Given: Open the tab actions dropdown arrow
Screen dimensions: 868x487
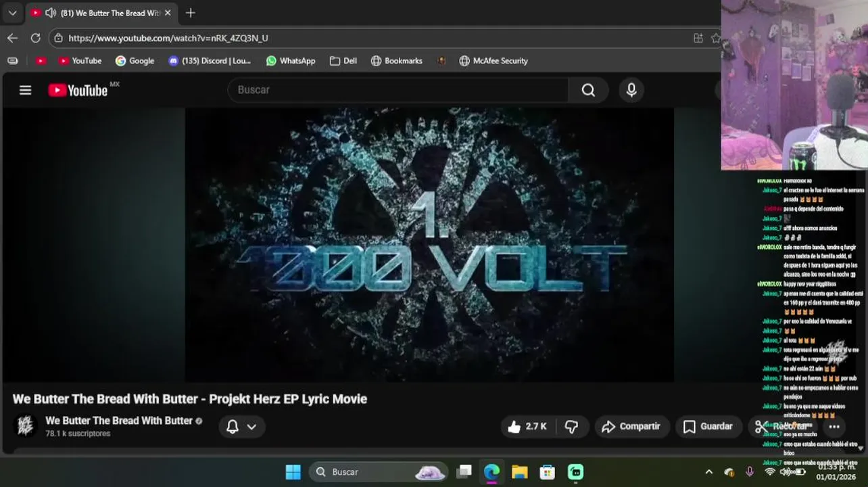Looking at the screenshot, I should 12,13.
